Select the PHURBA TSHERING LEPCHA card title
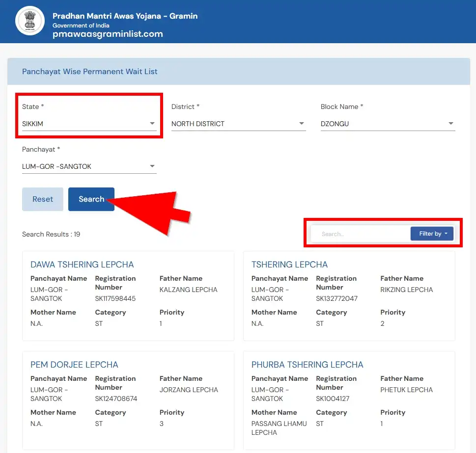 (307, 365)
